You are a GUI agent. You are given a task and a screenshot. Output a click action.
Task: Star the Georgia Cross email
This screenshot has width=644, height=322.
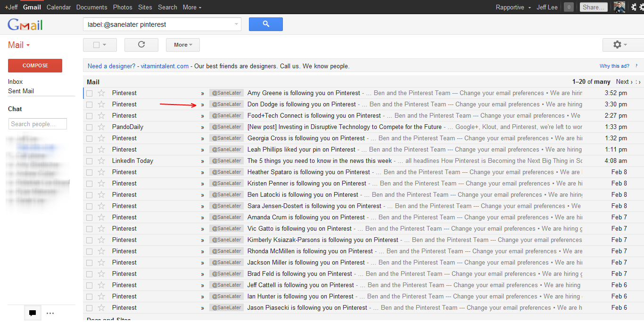101,138
